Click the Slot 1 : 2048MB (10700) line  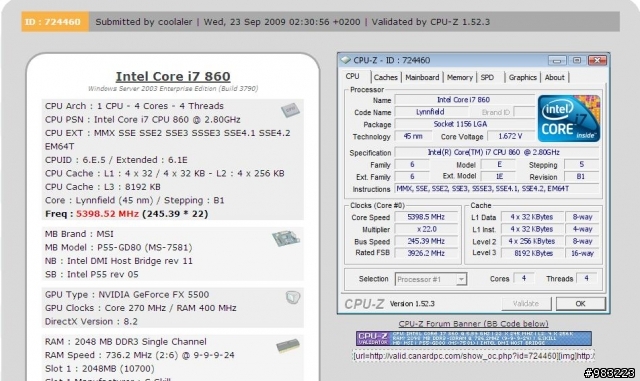tap(100, 369)
